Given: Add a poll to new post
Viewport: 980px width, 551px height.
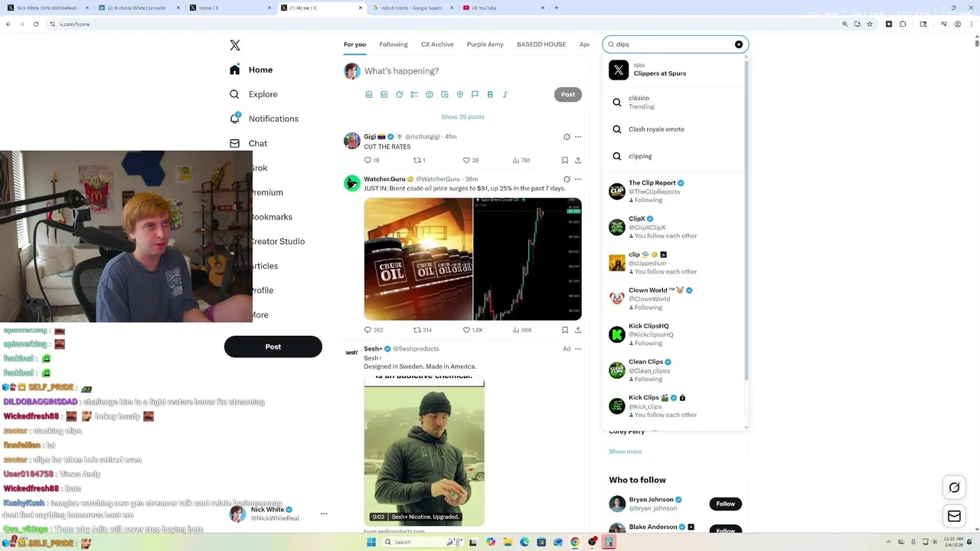Looking at the screenshot, I should pyautogui.click(x=414, y=95).
